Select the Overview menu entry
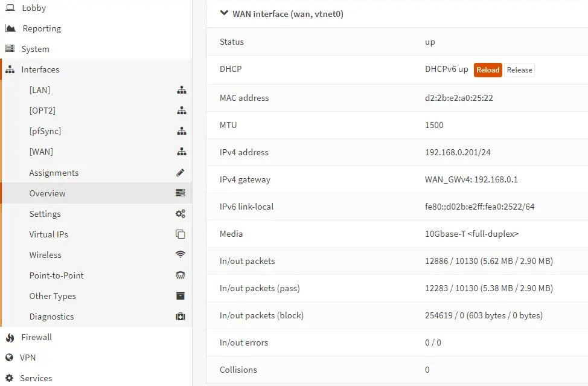 pyautogui.click(x=47, y=193)
